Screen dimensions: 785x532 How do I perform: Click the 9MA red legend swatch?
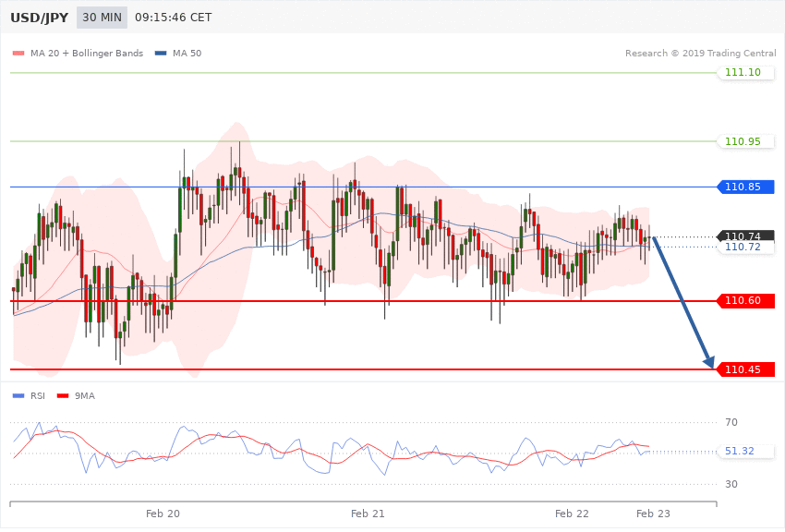click(x=63, y=396)
